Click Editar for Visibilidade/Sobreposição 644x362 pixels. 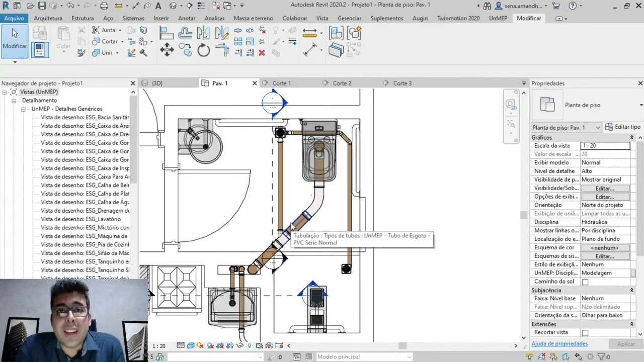(605, 188)
